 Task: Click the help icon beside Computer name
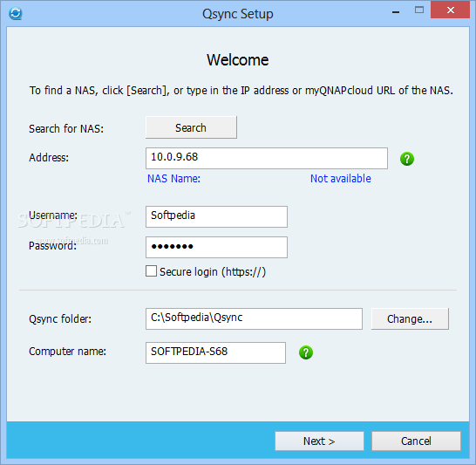click(306, 352)
